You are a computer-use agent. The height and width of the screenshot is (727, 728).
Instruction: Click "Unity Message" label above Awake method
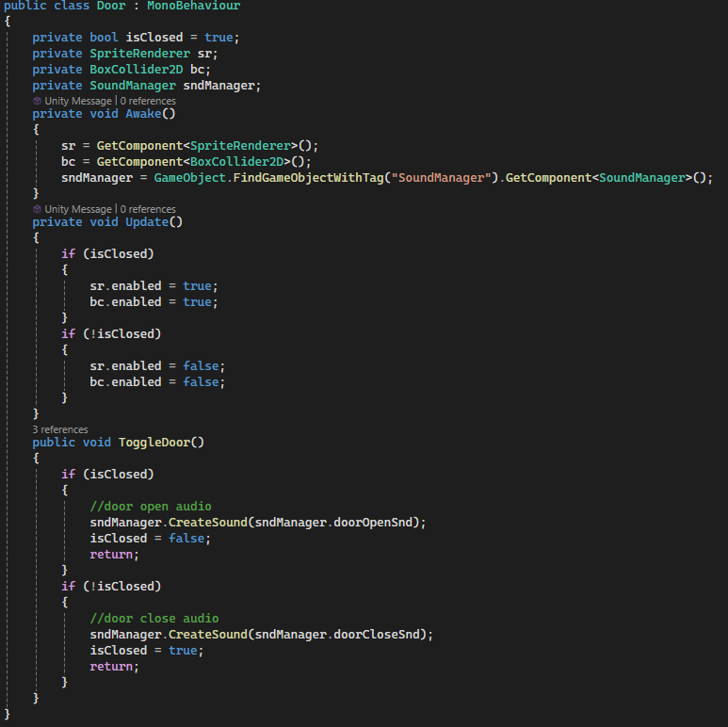[x=77, y=101]
